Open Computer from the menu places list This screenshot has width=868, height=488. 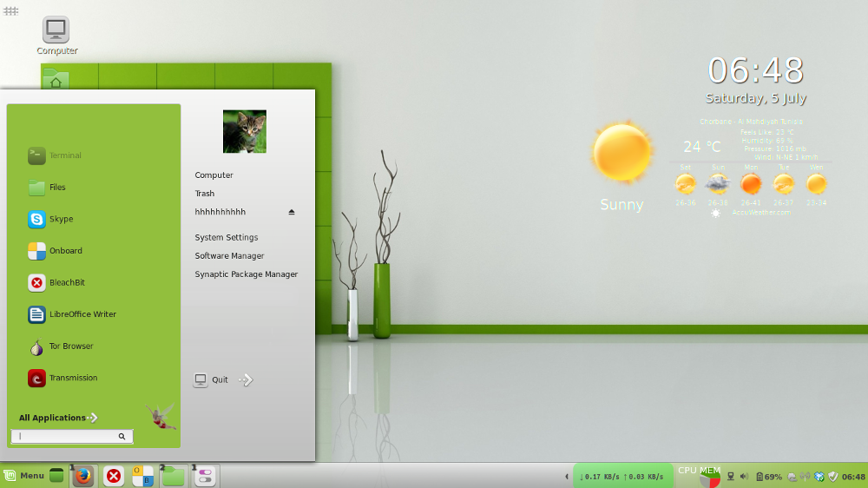tap(214, 175)
